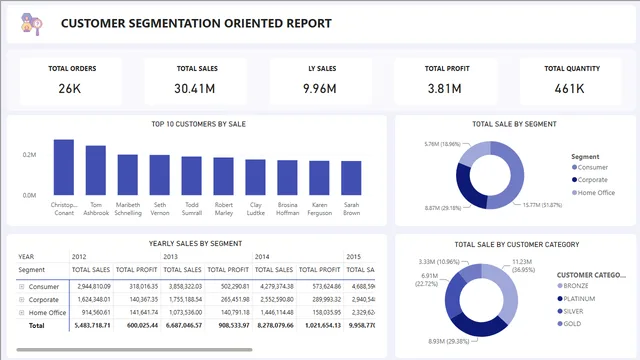The height and width of the screenshot is (360, 640).
Task: Select the Todd Sumrall bar
Action: point(191,176)
